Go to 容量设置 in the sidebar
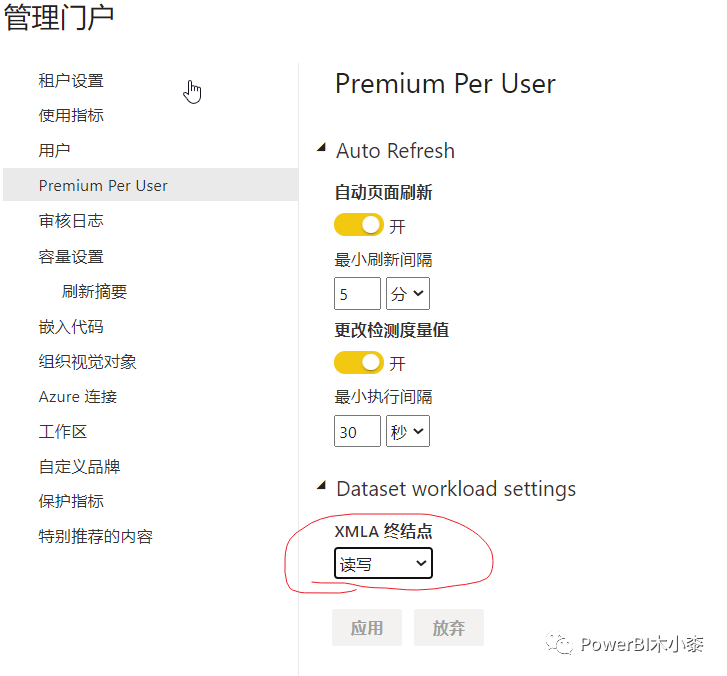 tap(71, 256)
